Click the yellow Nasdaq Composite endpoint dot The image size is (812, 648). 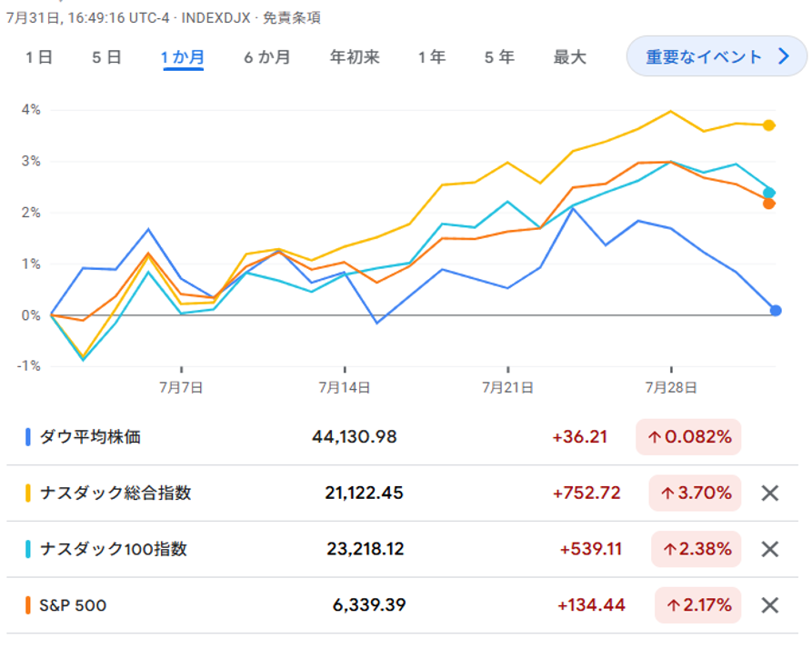[769, 125]
